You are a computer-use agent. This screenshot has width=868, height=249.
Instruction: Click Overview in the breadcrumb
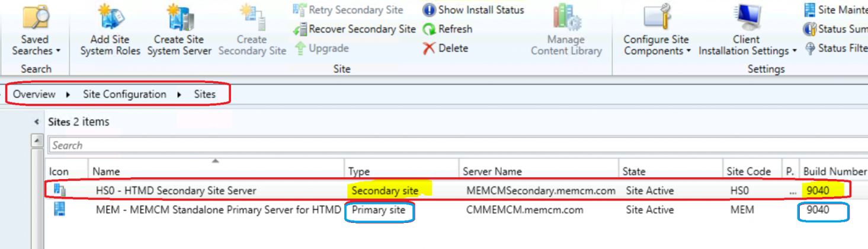[x=34, y=94]
